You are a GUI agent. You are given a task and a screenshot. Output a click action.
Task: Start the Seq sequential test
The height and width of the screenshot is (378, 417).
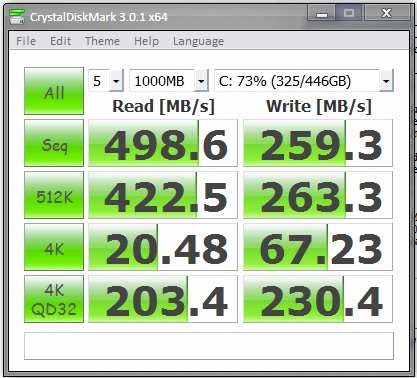[54, 143]
